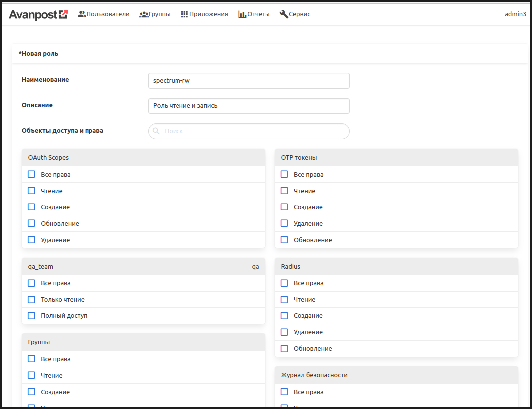Check Создание under Radius

284,316
